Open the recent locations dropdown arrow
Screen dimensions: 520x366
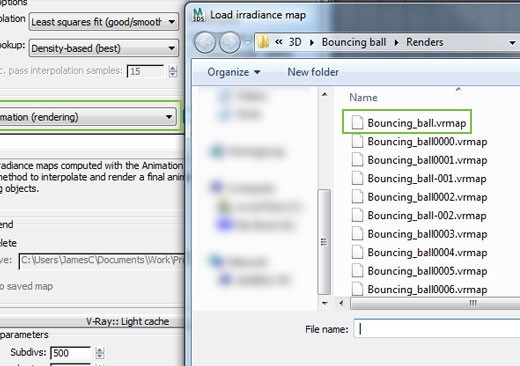point(247,43)
